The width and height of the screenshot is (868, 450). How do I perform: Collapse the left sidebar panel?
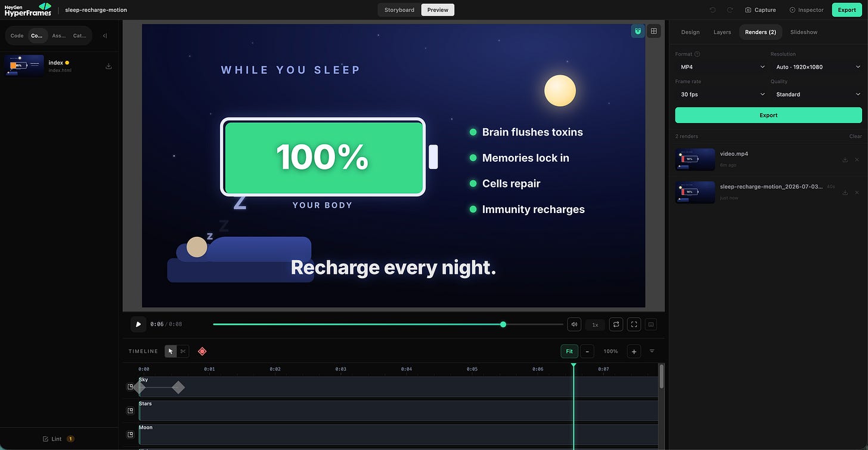click(x=105, y=36)
